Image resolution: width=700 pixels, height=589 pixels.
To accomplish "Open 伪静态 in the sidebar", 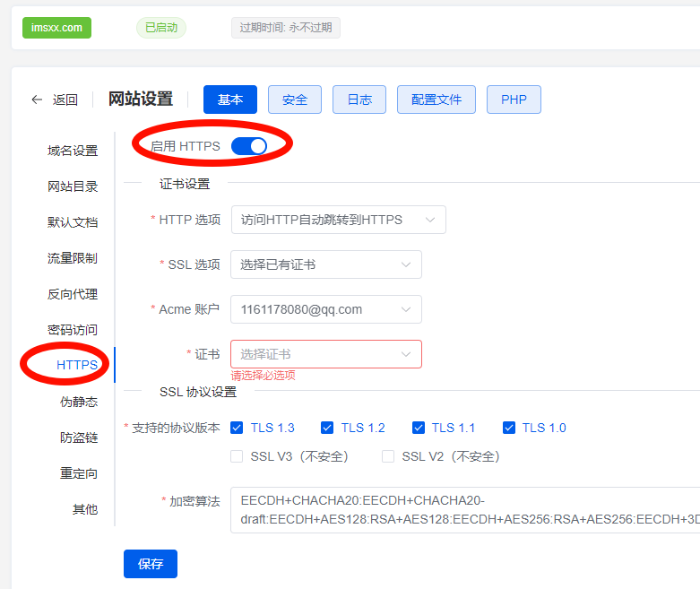I will 79,402.
